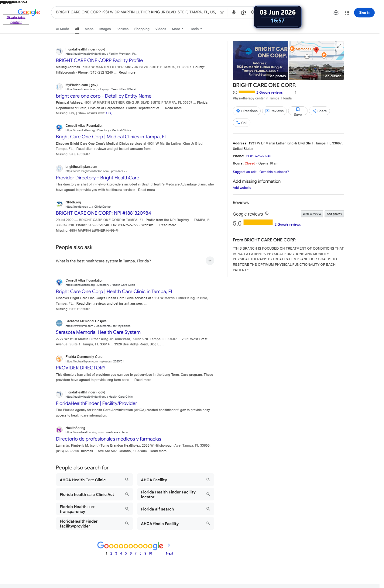Screen dimensions: 384x588
Task: Search Florida Health Finder Facility locator suggestion
Action: [x=176, y=494]
